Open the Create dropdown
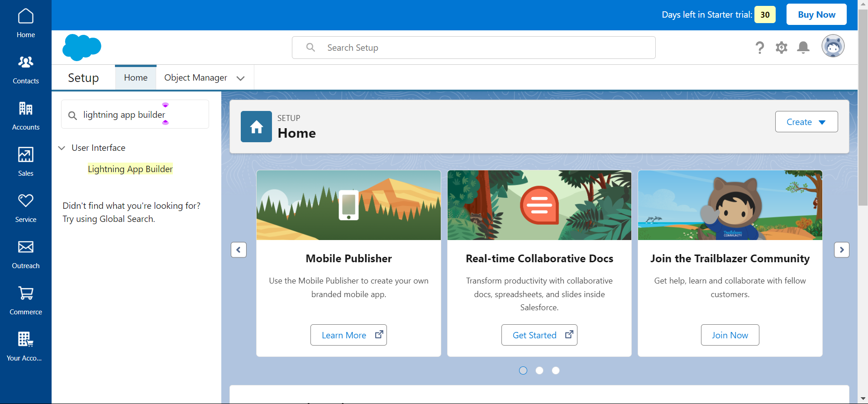868x404 pixels. pos(806,122)
